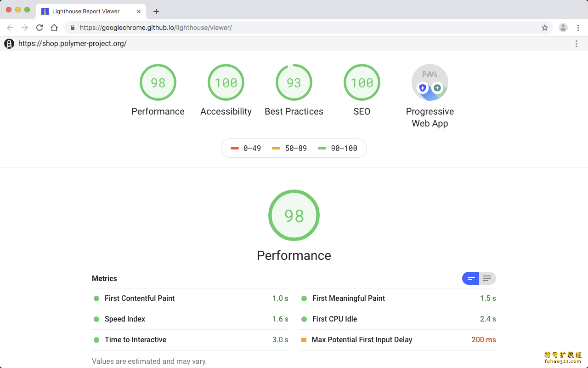Switch metrics to collapsed view toggle
Image resolution: width=588 pixels, height=368 pixels.
471,278
